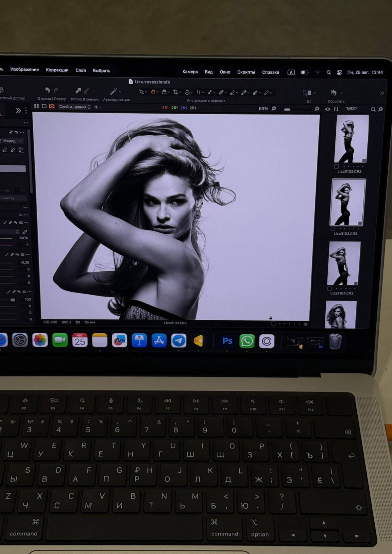Open the 'Справка' menu

click(x=270, y=72)
